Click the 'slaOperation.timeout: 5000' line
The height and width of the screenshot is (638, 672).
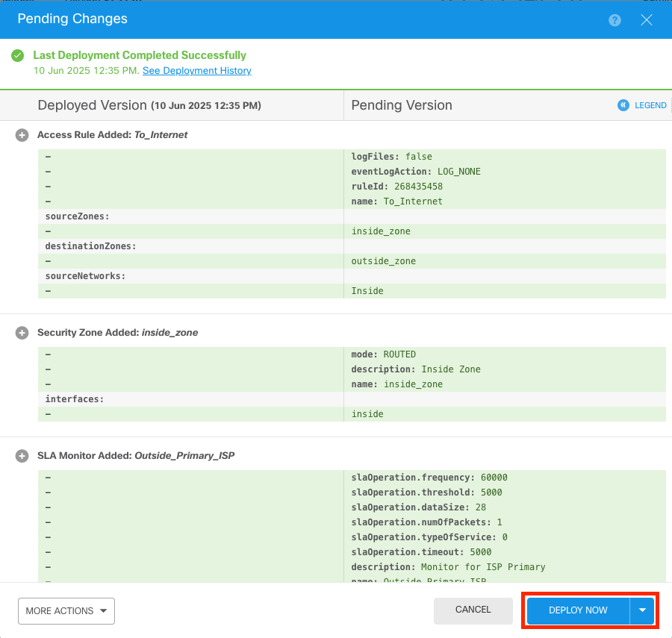(421, 552)
